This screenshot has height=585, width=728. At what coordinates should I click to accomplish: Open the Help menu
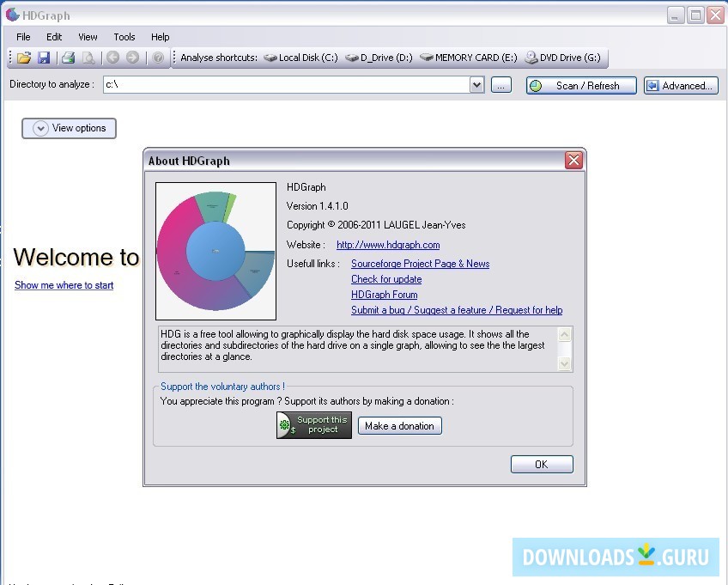(x=161, y=37)
